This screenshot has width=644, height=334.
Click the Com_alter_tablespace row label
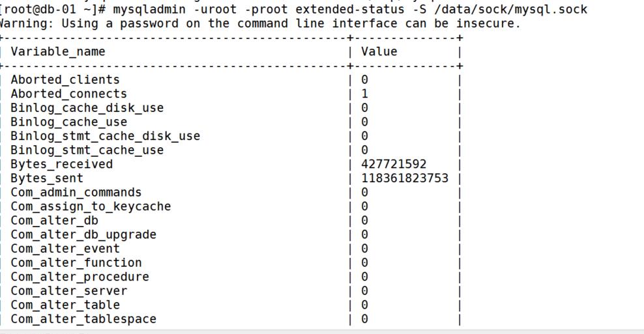(x=83, y=319)
